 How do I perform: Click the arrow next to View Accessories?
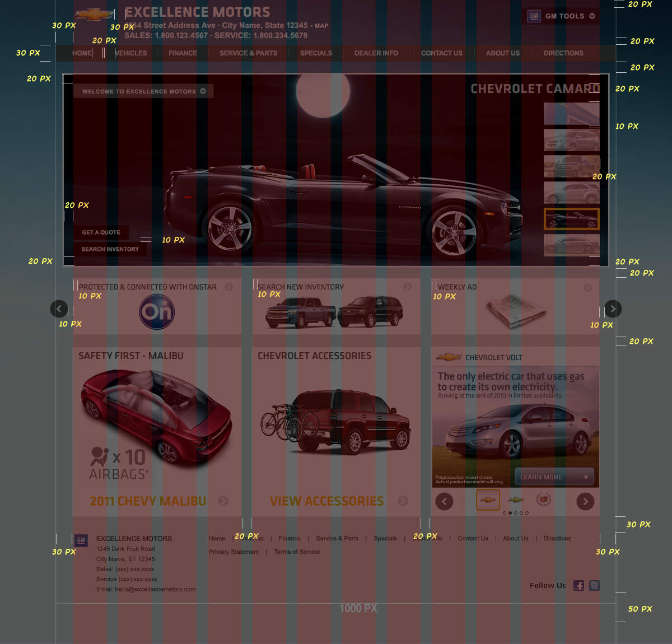coord(403,501)
